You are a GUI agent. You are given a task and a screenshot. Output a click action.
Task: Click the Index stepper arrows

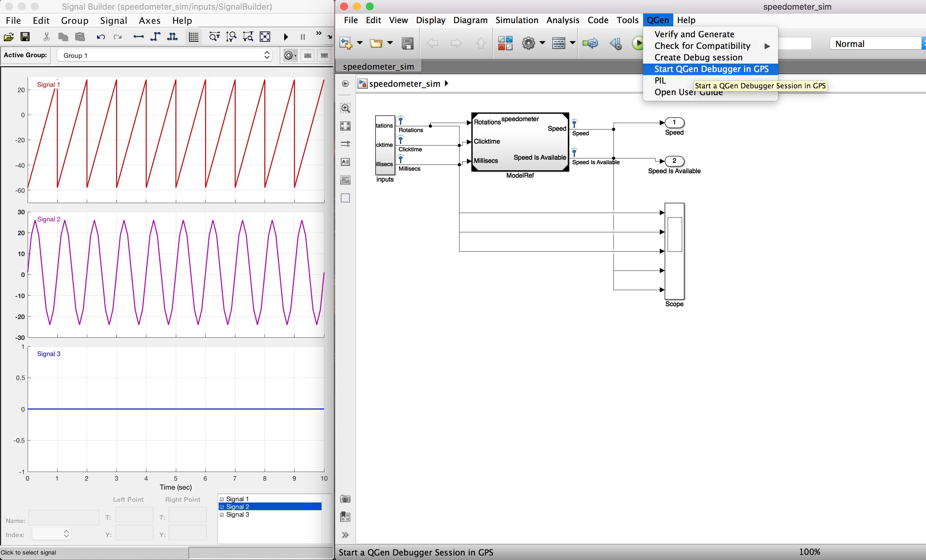point(66,534)
